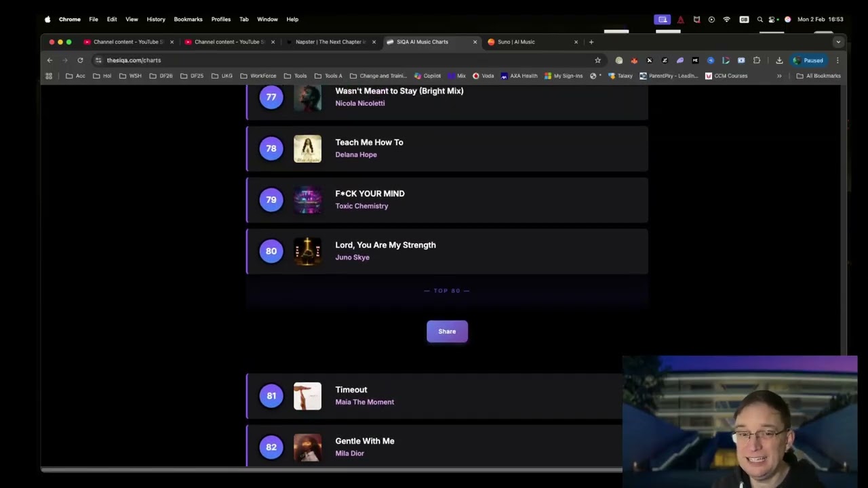Click the rank 79 badge
This screenshot has width=868, height=488.
pos(271,200)
